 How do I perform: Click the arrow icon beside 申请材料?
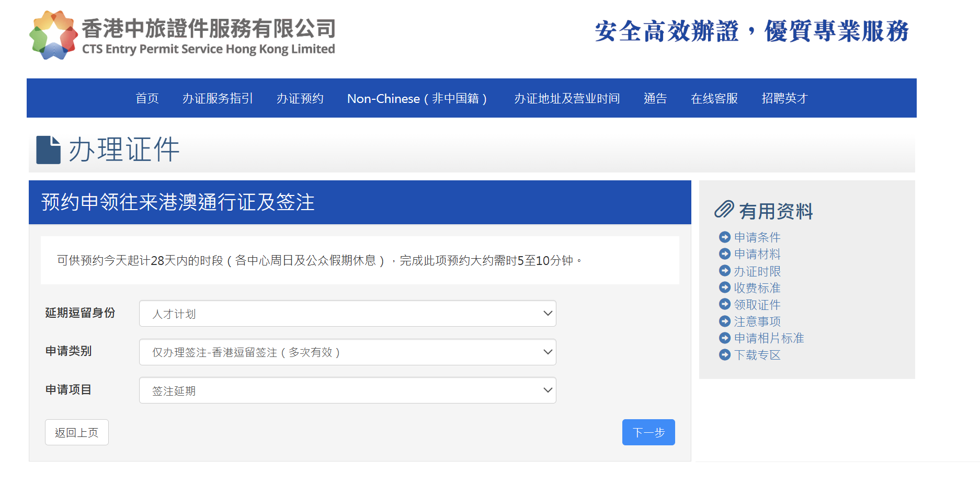point(725,254)
